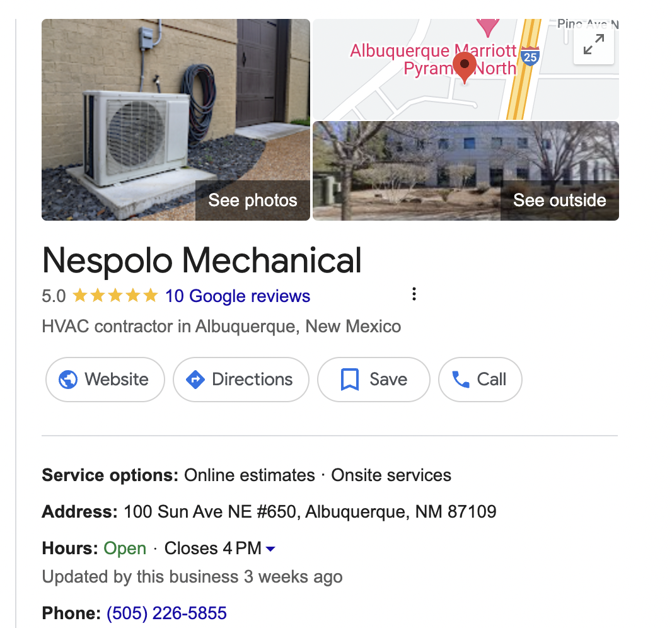Screen dimensions: 672x628
Task: Open the three-dot more options menu
Action: pos(414,294)
